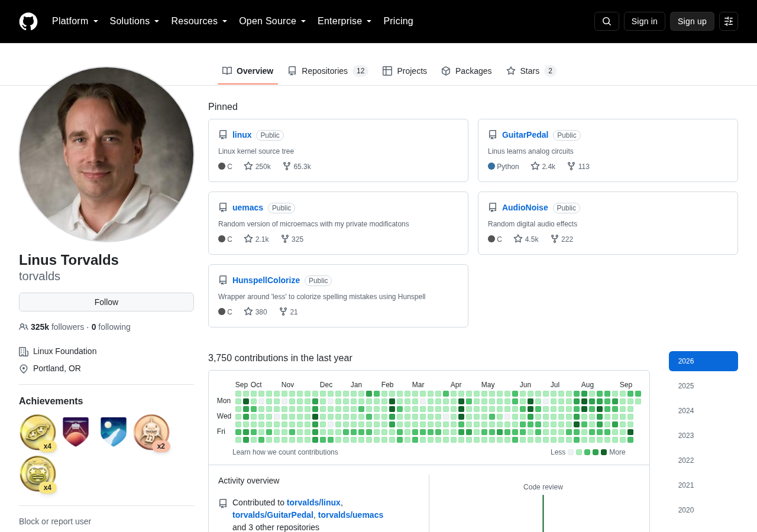
Task: Expand the Enterprise menu
Action: tap(345, 21)
